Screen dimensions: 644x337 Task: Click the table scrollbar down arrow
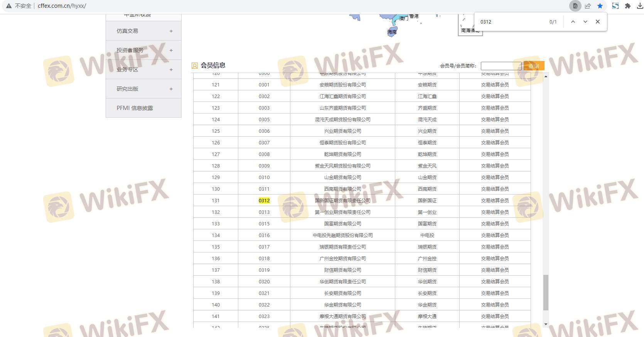[x=546, y=324]
